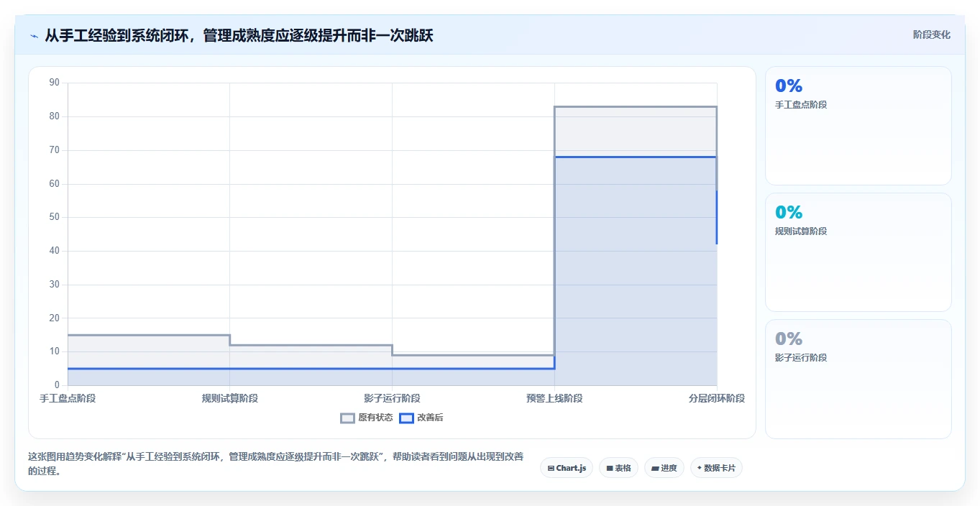Click the x-axis label 手工盘点阶段
The image size is (980, 506).
(68, 398)
